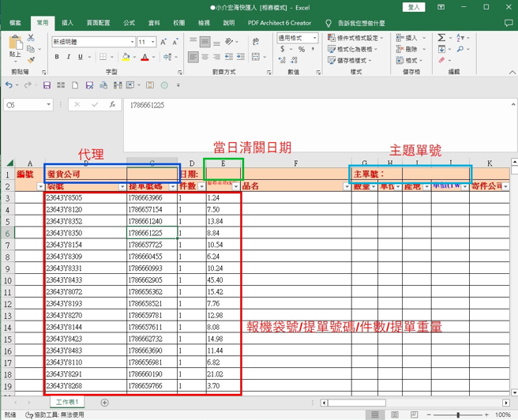Open the 公式 ribbon tab
Viewport: 518px width, 420px height.
coord(129,23)
